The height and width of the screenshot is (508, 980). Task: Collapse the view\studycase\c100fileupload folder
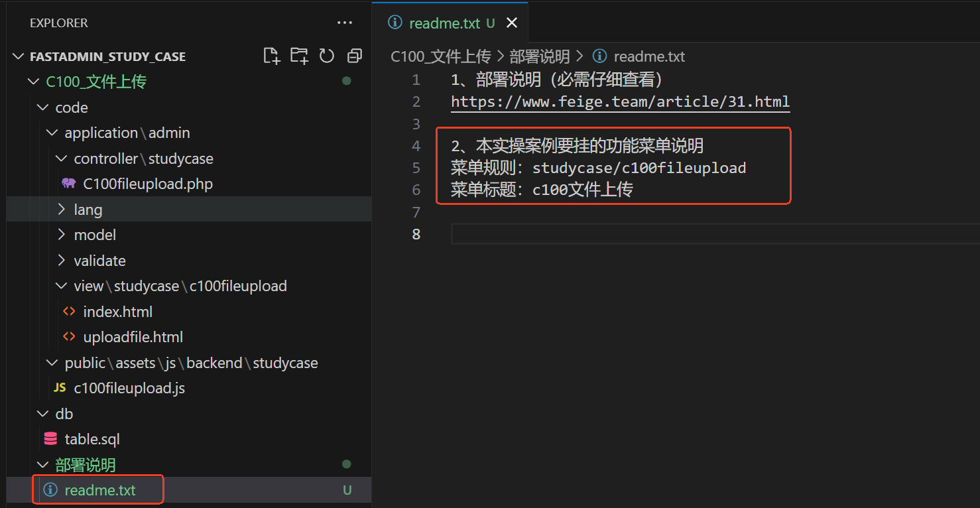click(62, 286)
